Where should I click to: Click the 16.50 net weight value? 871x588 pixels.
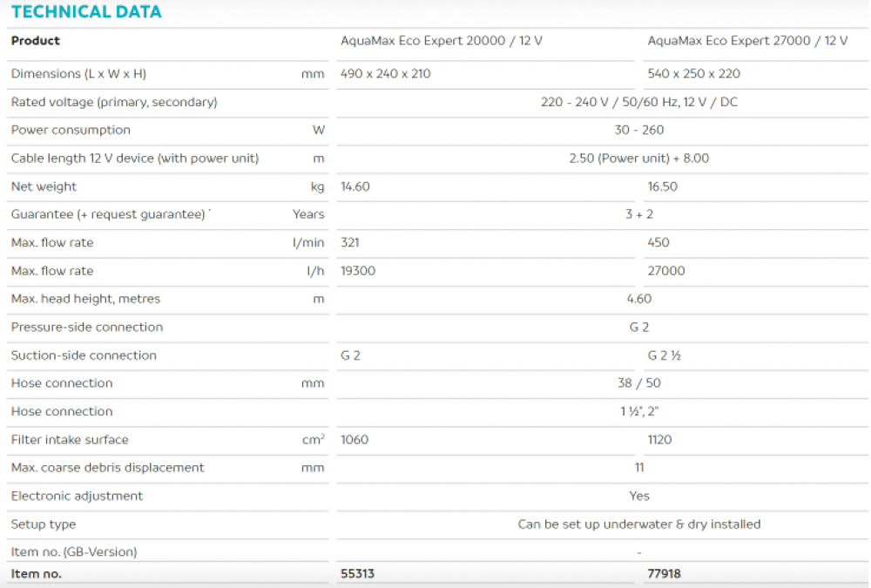coord(662,186)
